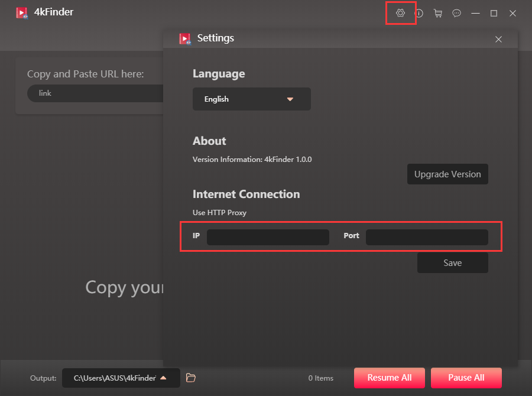
Task: Click the info icon in title bar
Action: [419, 13]
